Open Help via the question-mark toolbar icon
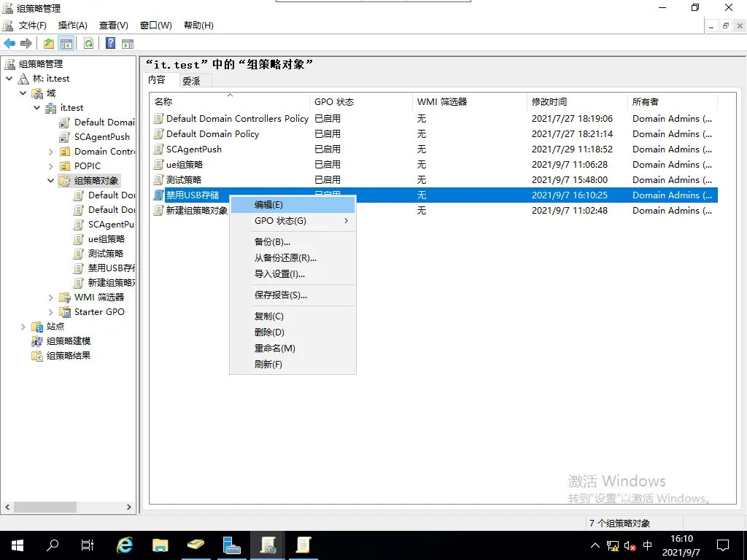747x560 pixels. tap(111, 43)
